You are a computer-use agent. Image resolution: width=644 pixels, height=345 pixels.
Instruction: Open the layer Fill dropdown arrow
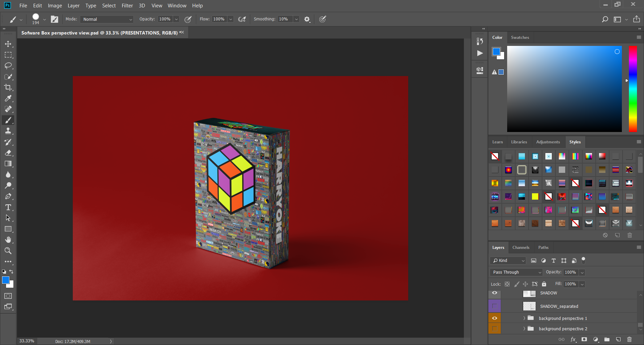582,284
